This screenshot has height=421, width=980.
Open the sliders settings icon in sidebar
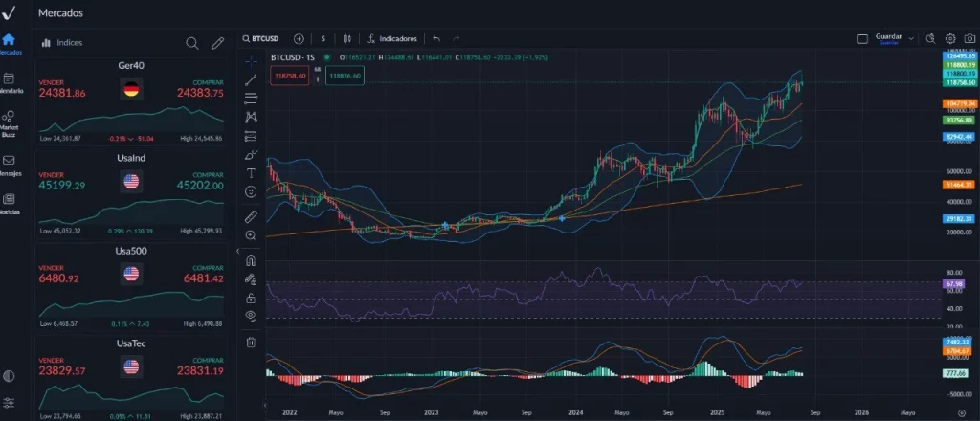click(x=9, y=402)
